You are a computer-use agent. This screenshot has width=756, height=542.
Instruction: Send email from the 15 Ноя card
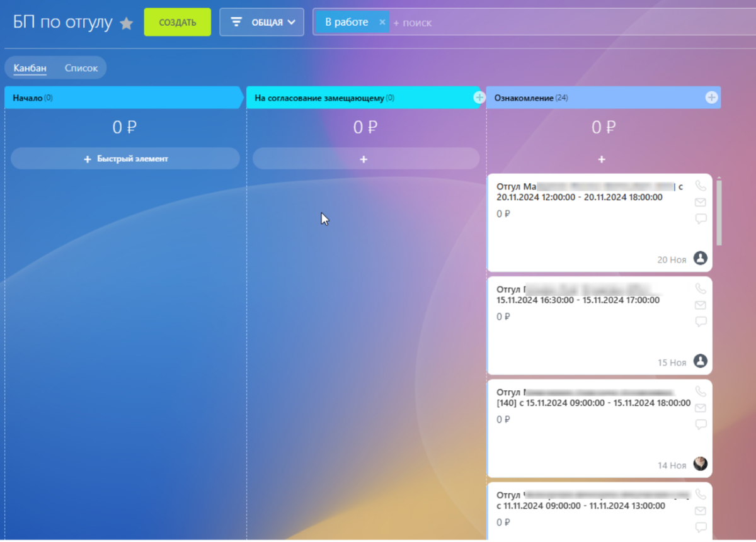(x=701, y=305)
